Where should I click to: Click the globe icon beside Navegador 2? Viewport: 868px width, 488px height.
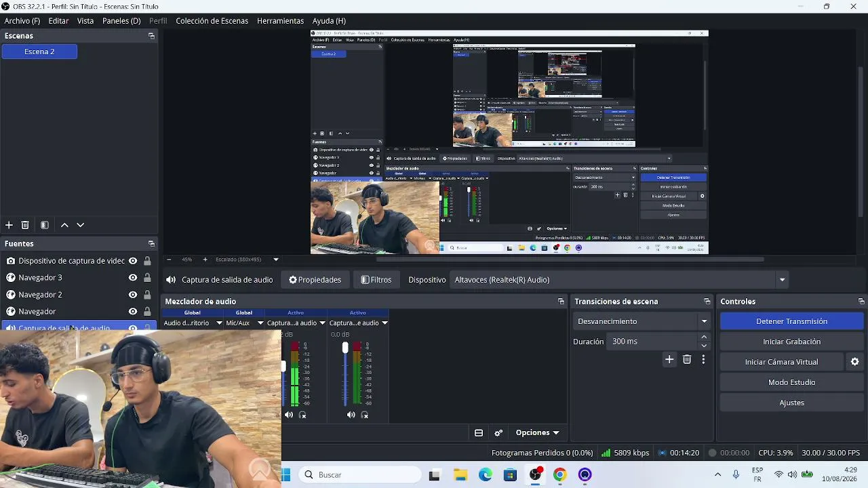click(11, 295)
